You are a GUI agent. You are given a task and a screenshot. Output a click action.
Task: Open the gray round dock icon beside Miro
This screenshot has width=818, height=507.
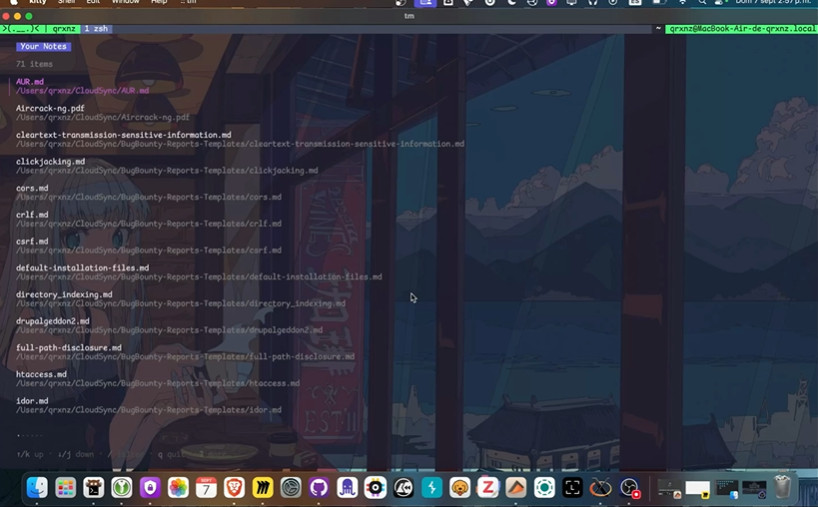coord(291,488)
